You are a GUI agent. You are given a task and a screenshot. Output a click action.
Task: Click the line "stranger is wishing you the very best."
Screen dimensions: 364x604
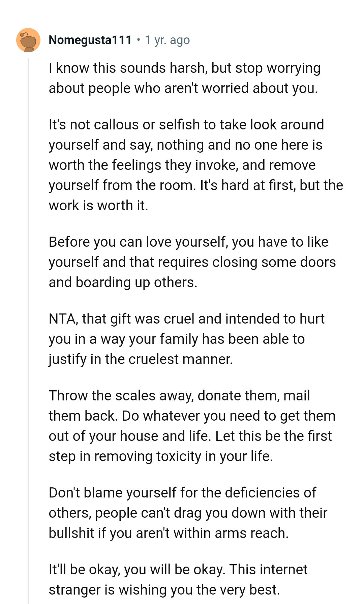(164, 590)
